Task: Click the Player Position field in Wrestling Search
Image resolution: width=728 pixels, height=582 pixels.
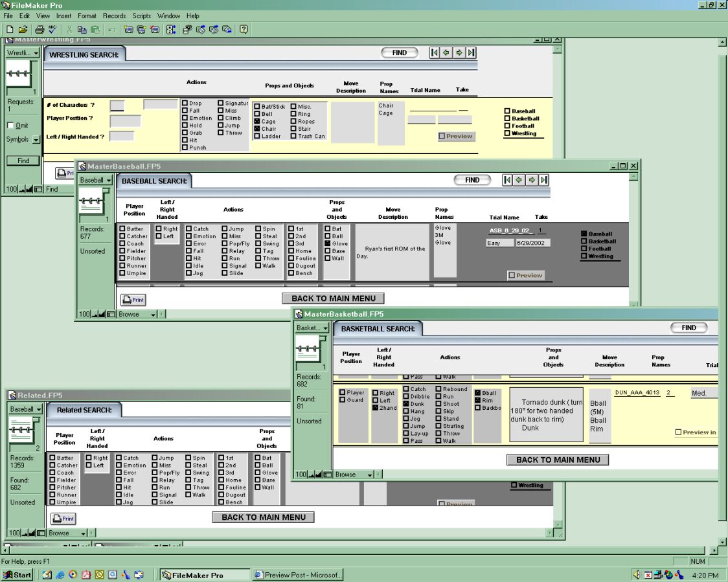Action: click(x=125, y=121)
